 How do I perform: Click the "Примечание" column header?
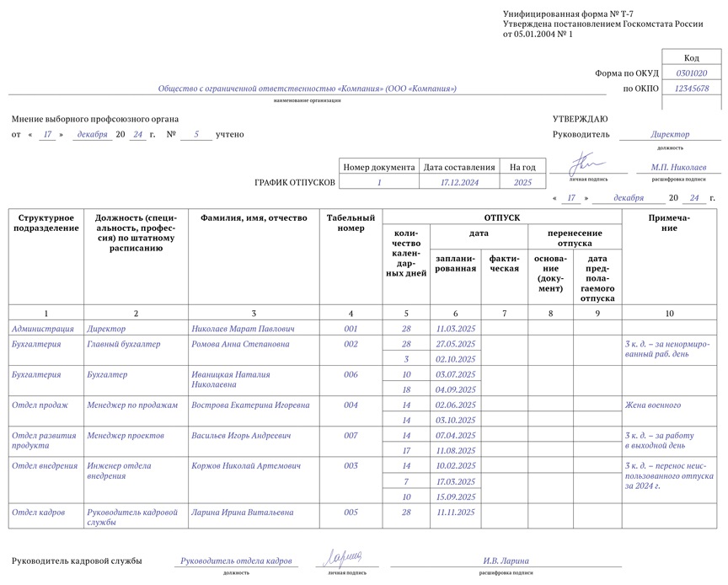click(x=669, y=223)
